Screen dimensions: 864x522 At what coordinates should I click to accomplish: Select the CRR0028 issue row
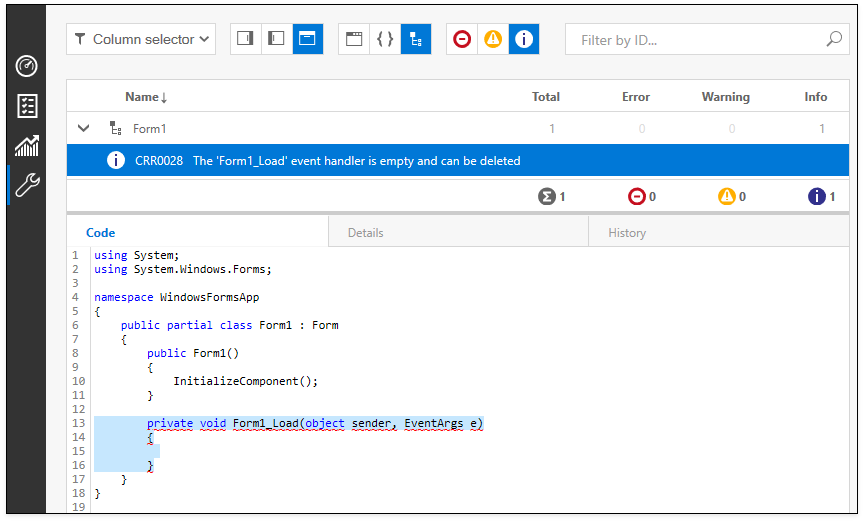[x=457, y=160]
